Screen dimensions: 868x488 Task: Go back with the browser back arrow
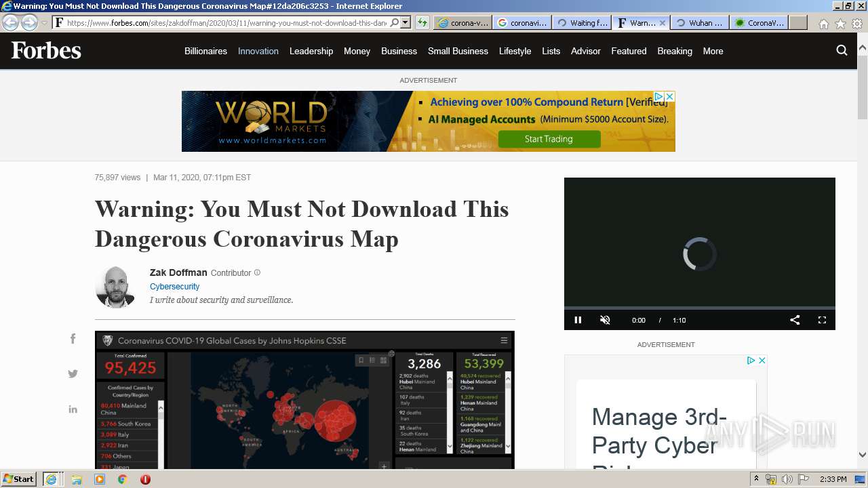[11, 22]
